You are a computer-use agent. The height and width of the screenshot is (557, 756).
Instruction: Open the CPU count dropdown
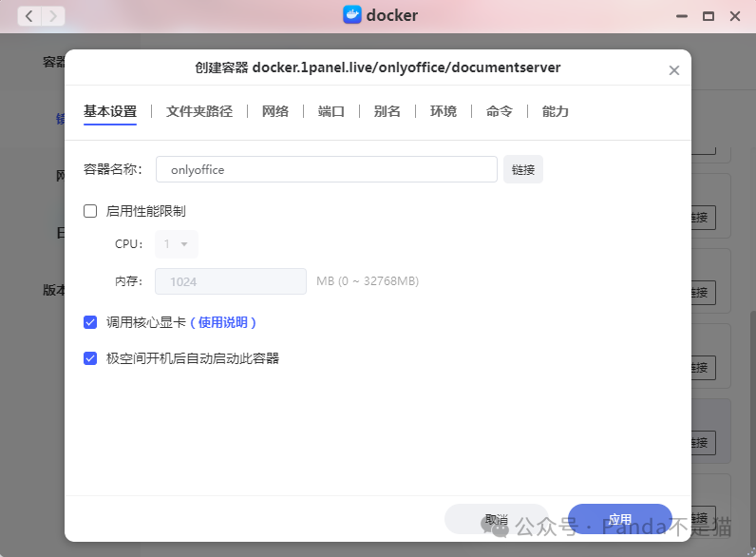click(177, 244)
